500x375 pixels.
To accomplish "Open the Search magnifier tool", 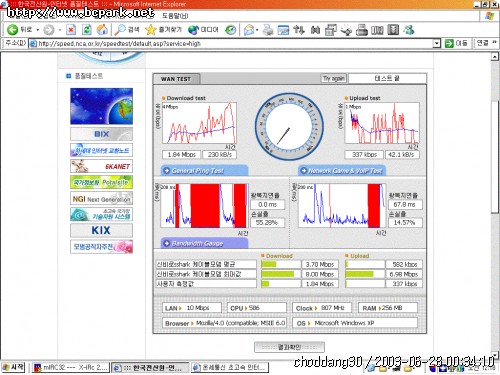I will point(127,30).
